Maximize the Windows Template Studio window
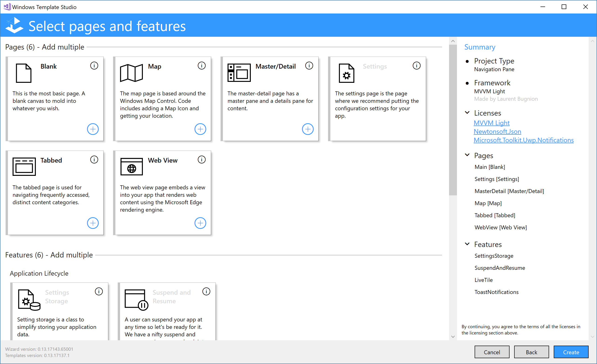 pyautogui.click(x=564, y=7)
